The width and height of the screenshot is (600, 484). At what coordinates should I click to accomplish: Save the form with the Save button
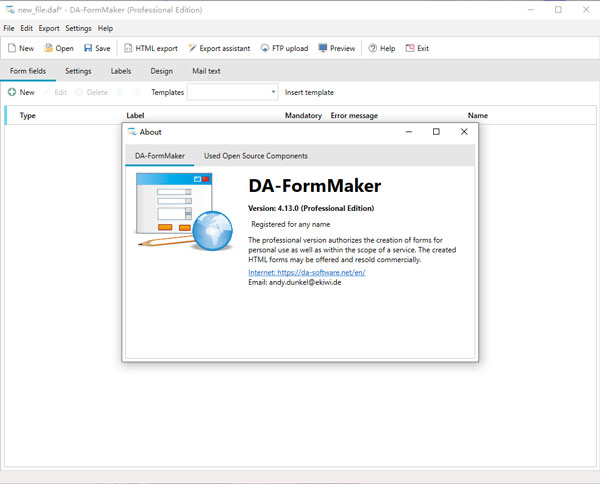click(97, 48)
